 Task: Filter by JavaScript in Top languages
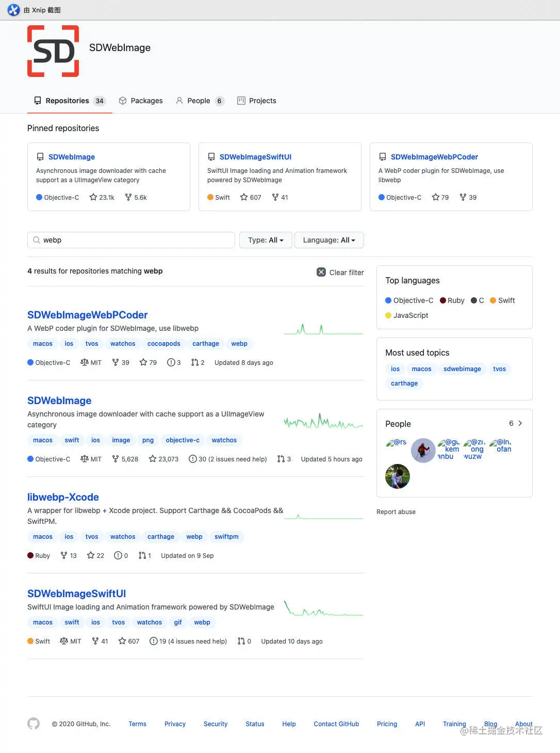coord(407,315)
